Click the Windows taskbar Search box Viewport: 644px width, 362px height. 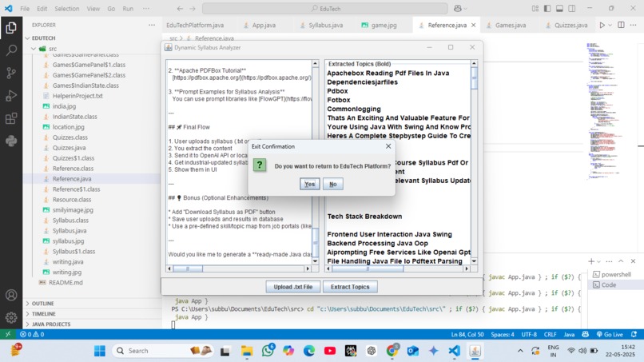pos(163,351)
